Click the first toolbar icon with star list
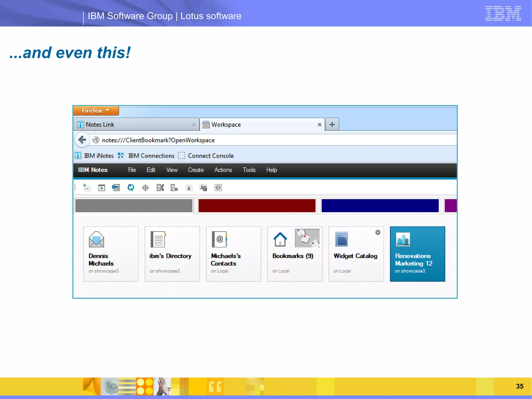 (x=87, y=187)
